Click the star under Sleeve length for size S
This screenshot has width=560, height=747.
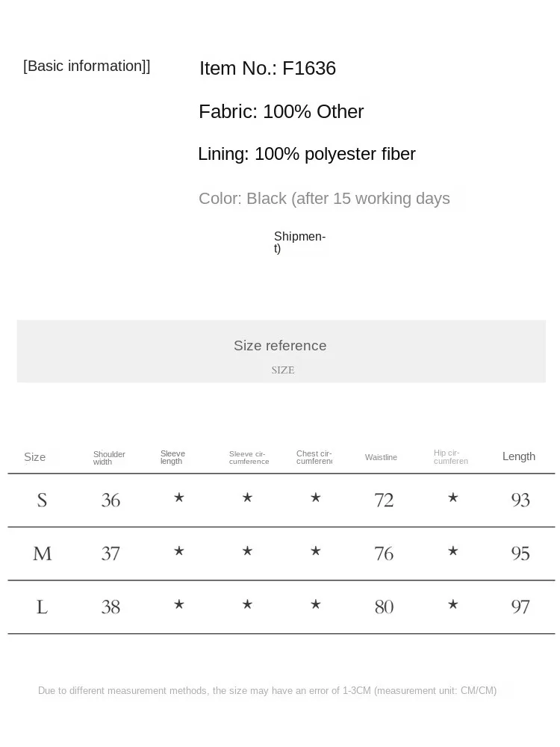tap(178, 498)
